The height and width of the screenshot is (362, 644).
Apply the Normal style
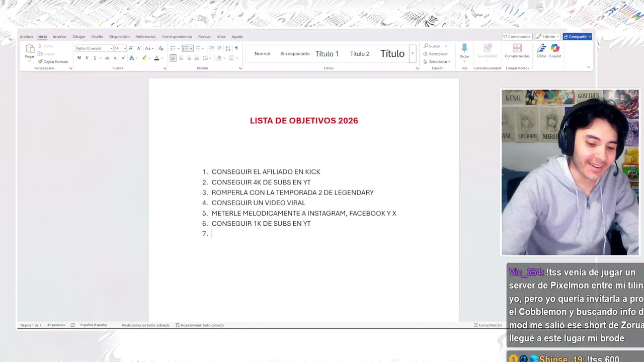262,54
